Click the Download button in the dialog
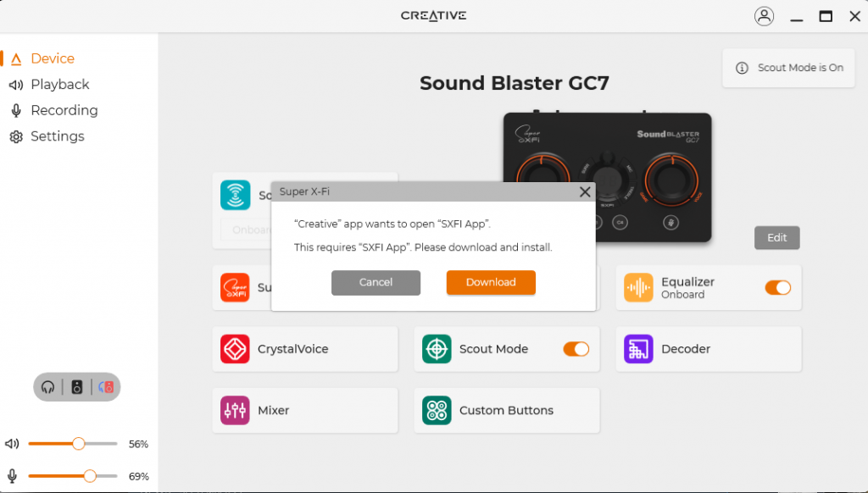Screen dimensions: 868x493 pyautogui.click(x=491, y=283)
